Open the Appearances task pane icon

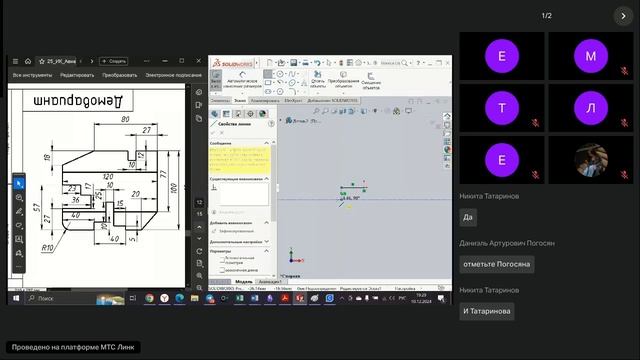pos(447,150)
